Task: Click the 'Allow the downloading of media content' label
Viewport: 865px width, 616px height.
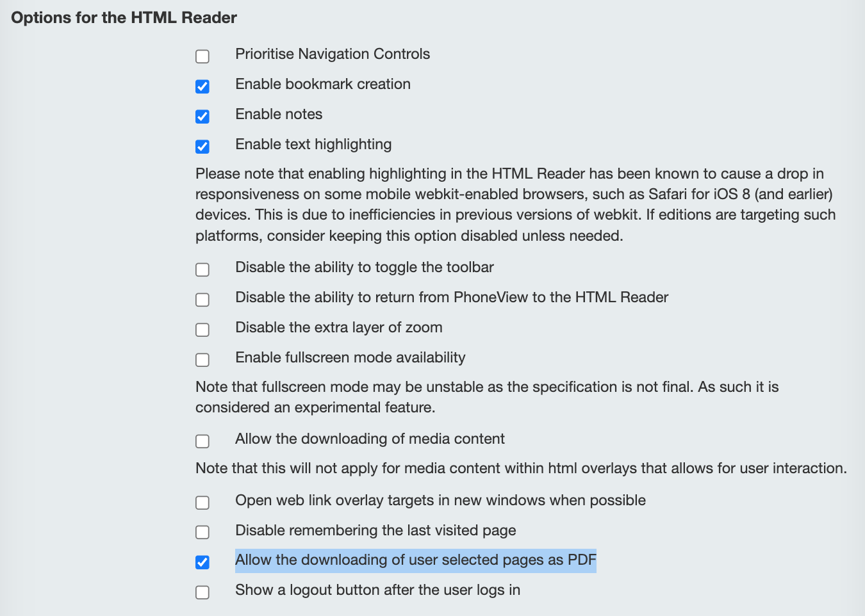Action: click(x=370, y=439)
